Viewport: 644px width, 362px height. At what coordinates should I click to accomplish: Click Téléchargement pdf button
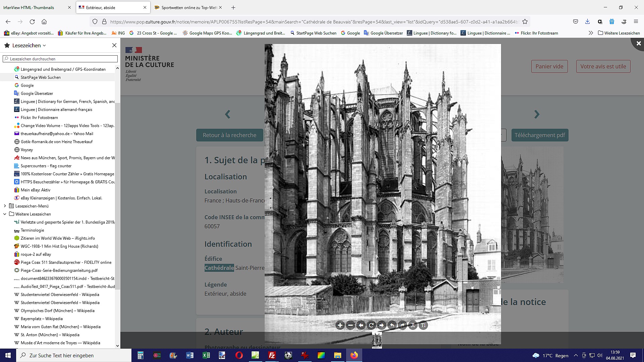pyautogui.click(x=540, y=135)
